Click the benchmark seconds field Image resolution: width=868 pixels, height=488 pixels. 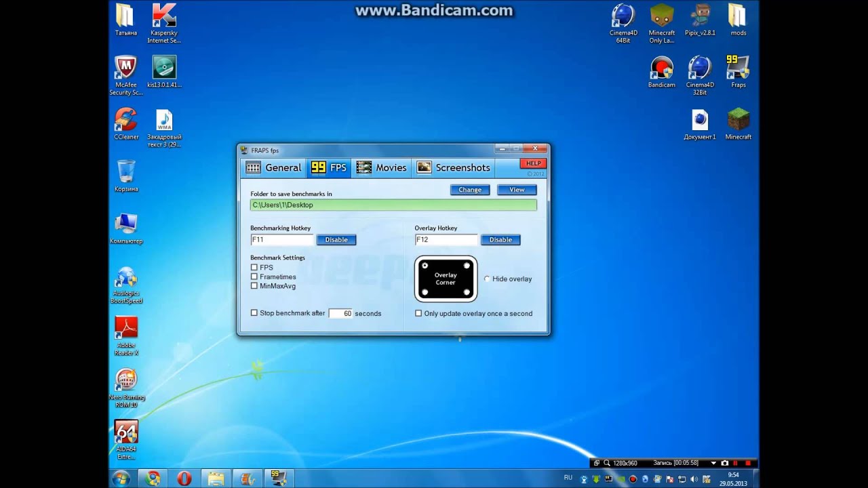click(x=340, y=313)
